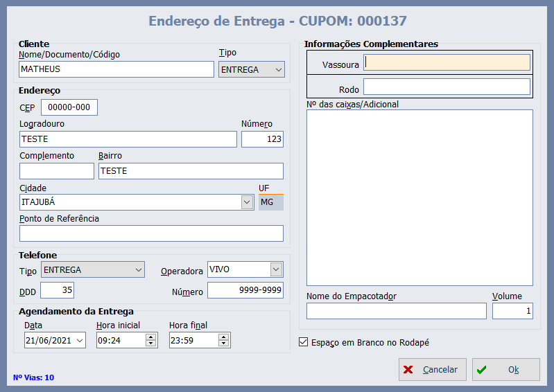Decrease Hora final with down arrow
Viewport: 554px width, 392px height.
tap(223, 344)
